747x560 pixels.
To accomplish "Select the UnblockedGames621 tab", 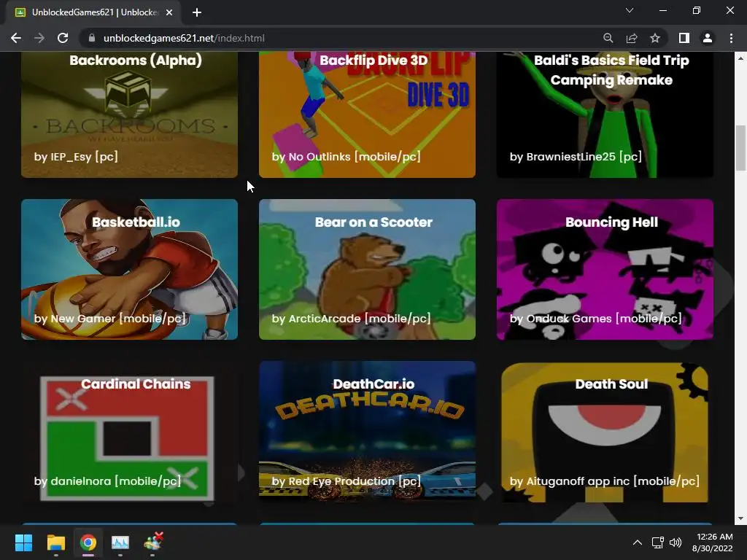I will pyautogui.click(x=93, y=12).
